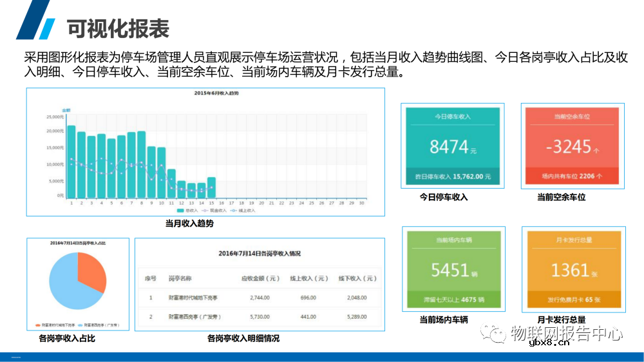644x362 pixels.
Task: Click 滞留七天以上 4675 辆 footer
Action: pyautogui.click(x=454, y=300)
